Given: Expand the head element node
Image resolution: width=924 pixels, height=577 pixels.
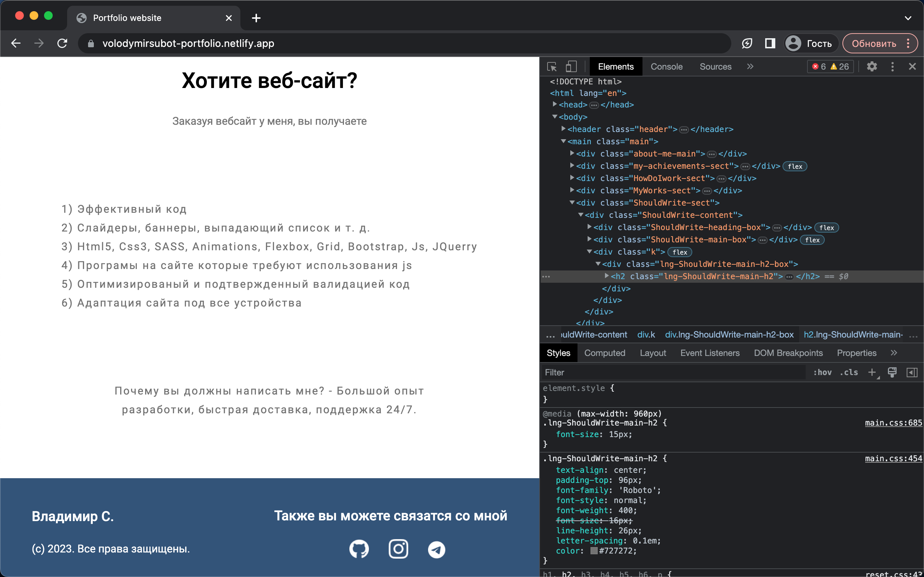Looking at the screenshot, I should tap(555, 104).
